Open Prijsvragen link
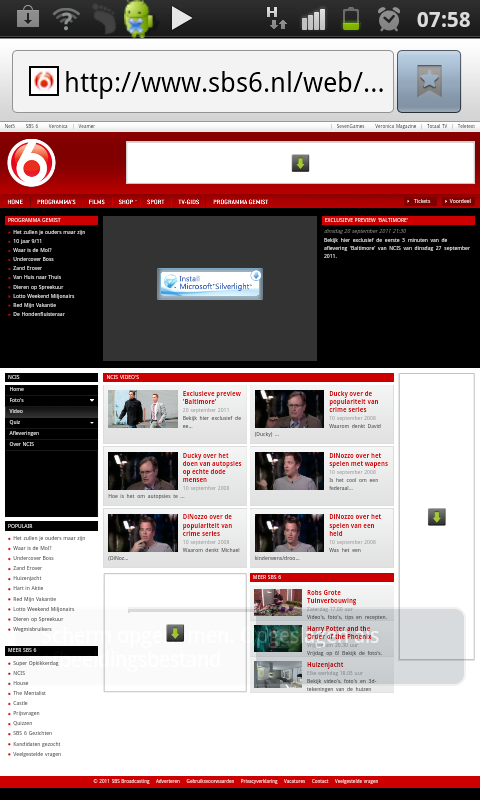Screen dimensions: 480x800 point(26,713)
